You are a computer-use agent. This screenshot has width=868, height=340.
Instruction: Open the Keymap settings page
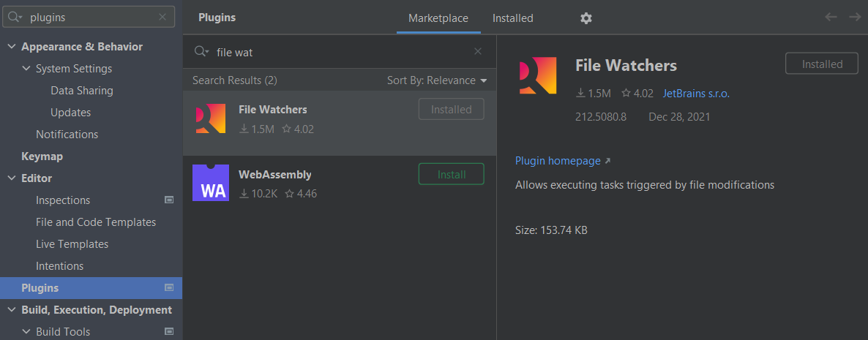point(42,156)
